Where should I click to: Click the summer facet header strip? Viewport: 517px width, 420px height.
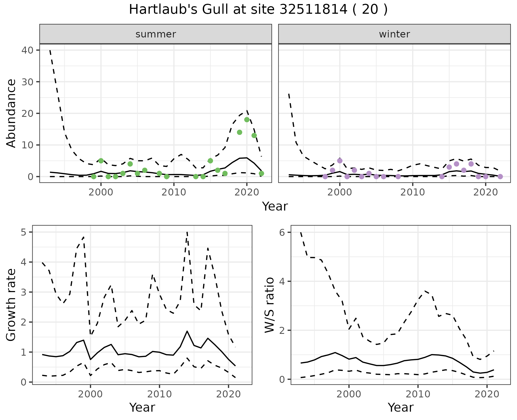(156, 34)
